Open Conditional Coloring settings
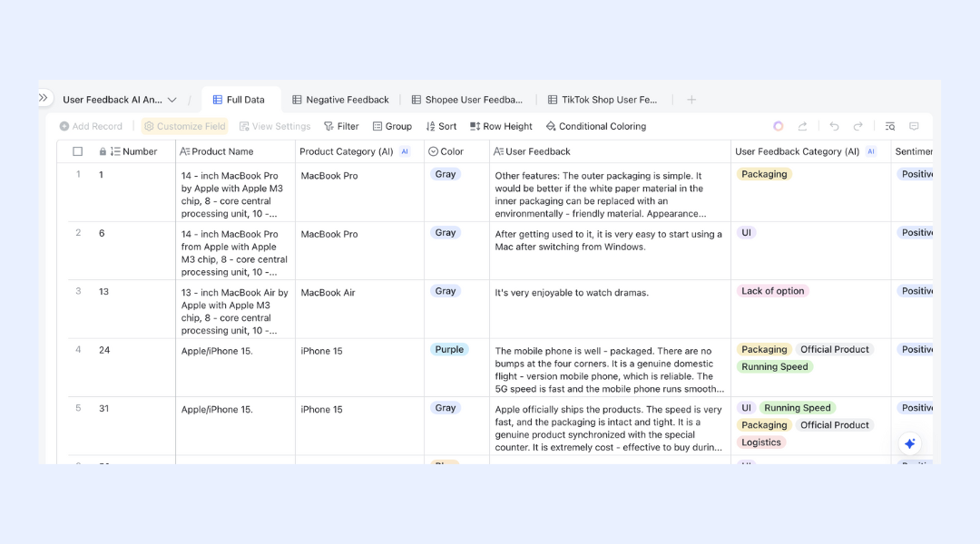The width and height of the screenshot is (980, 544). click(595, 126)
